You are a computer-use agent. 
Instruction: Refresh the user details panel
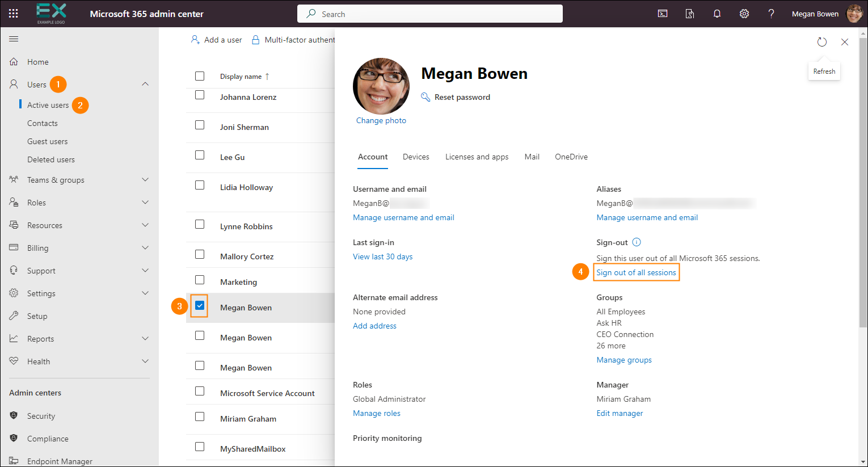click(x=822, y=42)
